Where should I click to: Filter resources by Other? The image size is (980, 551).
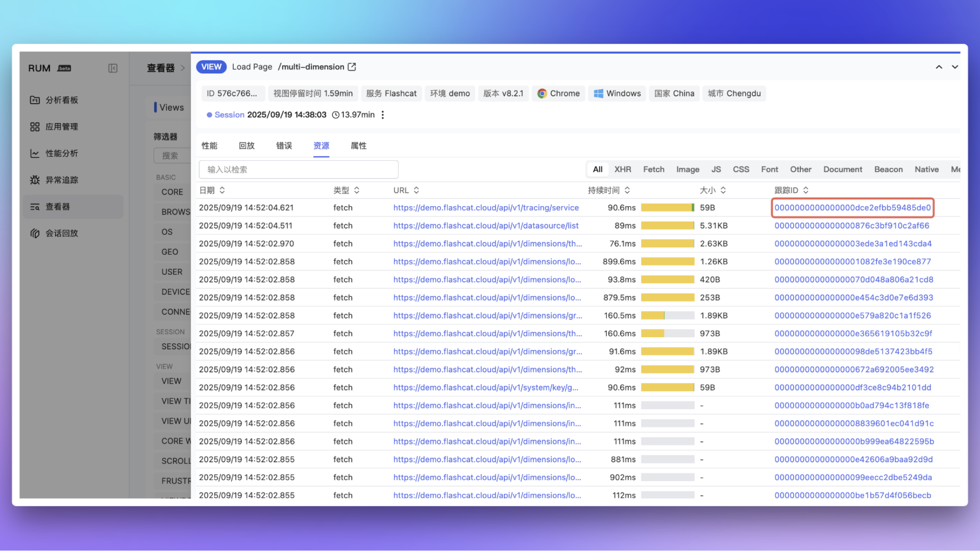(x=801, y=170)
